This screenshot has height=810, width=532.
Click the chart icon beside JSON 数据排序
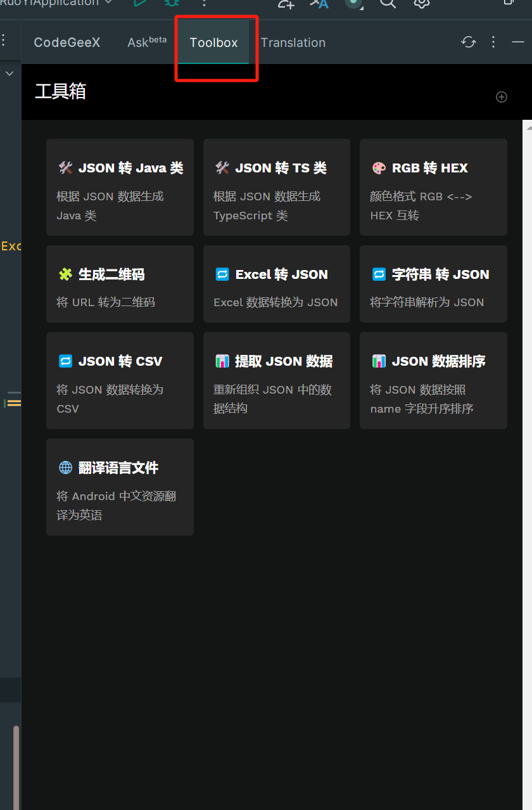(x=379, y=361)
